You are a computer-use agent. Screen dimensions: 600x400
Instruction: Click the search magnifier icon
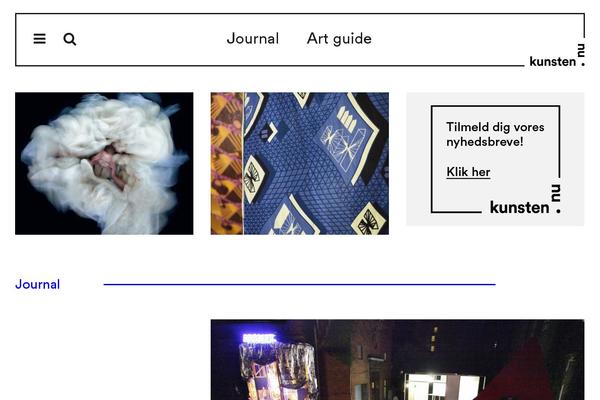70,39
